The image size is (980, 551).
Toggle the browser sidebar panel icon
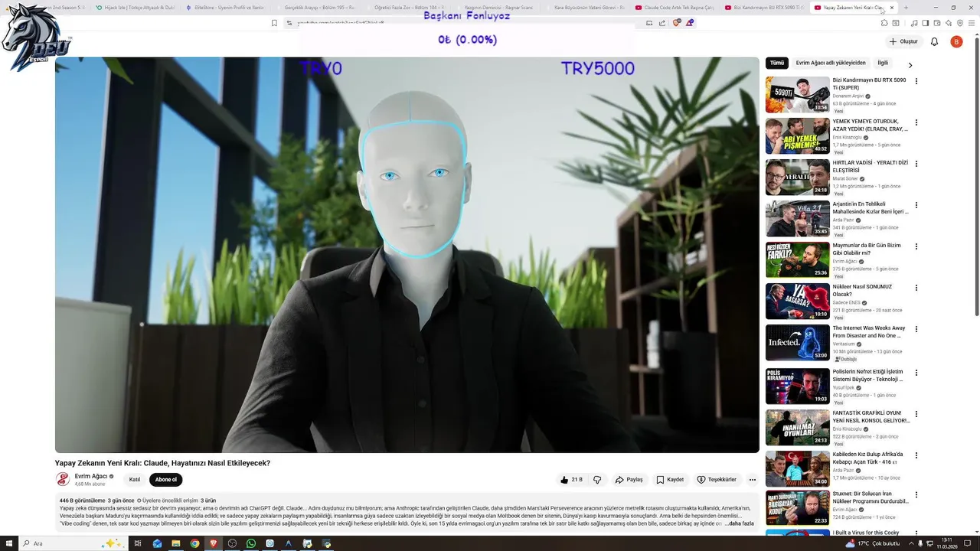click(925, 23)
